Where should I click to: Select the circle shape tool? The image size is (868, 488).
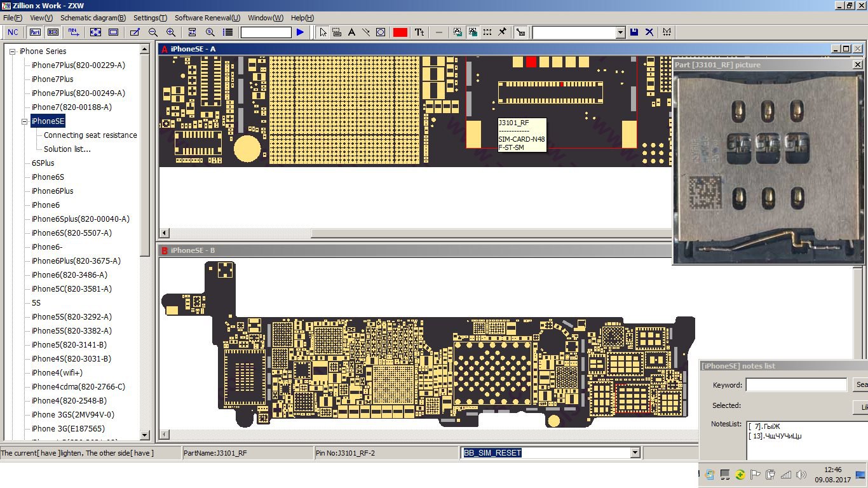click(381, 32)
